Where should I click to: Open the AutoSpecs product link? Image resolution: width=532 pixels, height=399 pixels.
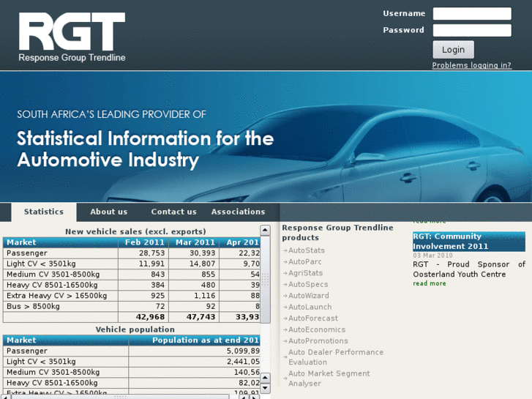(308, 284)
